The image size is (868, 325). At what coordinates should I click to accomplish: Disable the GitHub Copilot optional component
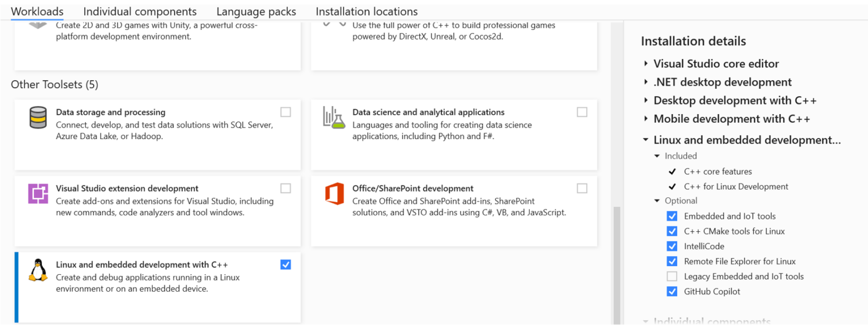pos(672,292)
